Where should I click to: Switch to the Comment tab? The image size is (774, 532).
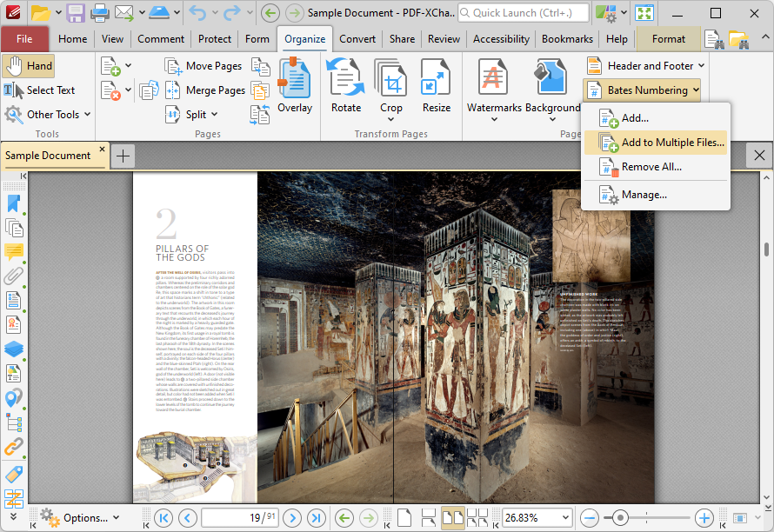(160, 39)
